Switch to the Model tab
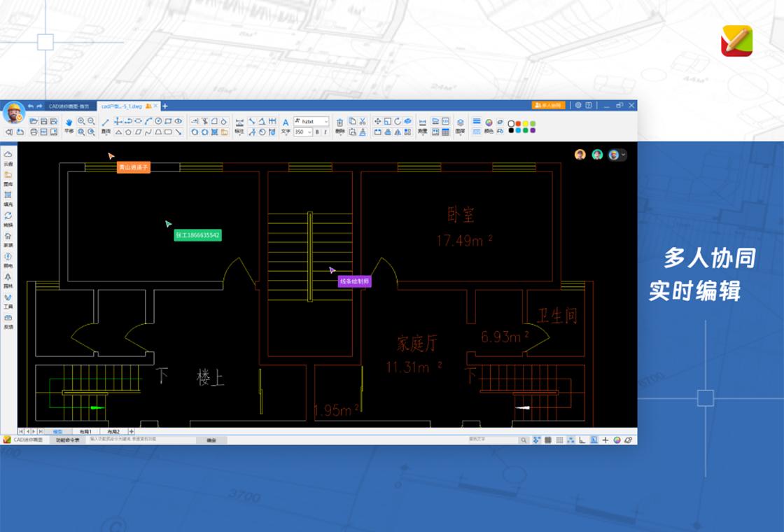 (57, 431)
